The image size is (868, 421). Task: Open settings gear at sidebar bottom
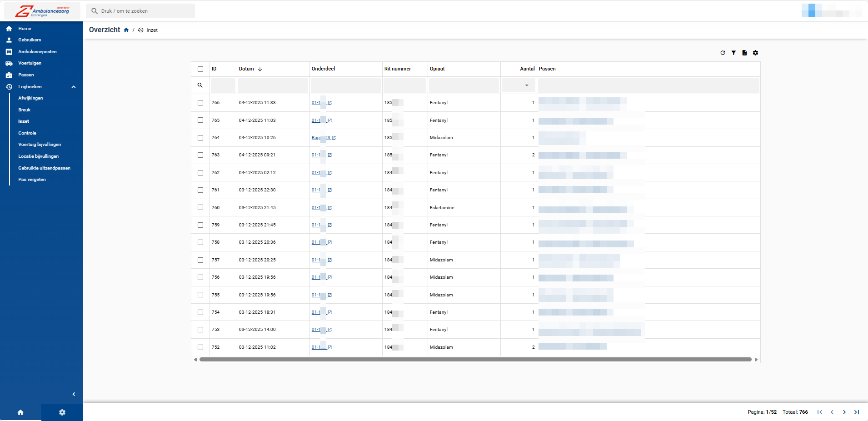pos(62,412)
